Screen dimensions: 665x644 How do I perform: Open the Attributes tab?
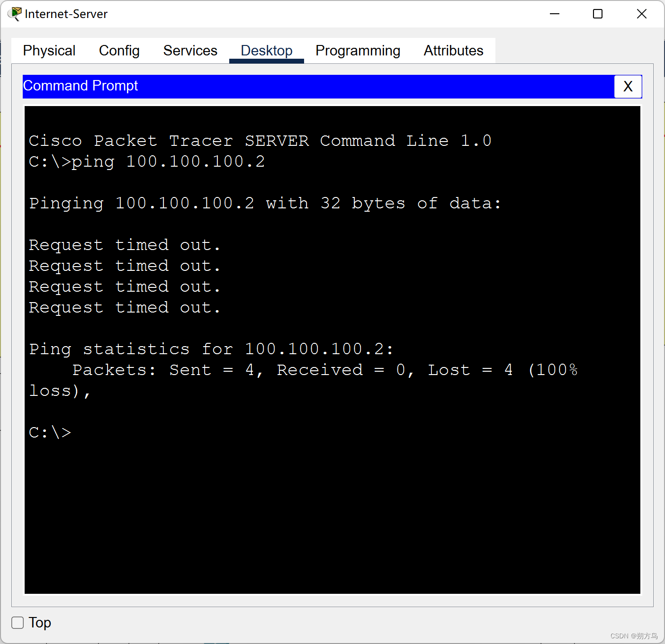tap(454, 51)
